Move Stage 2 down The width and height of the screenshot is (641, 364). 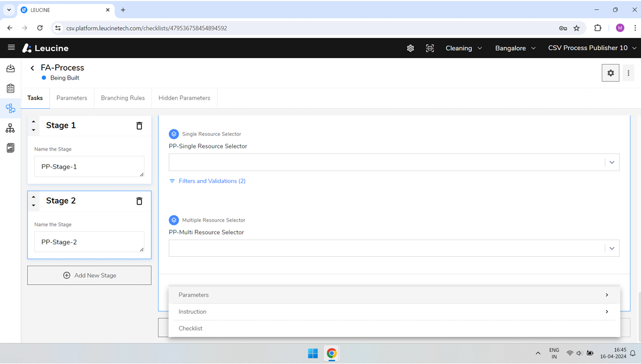(34, 205)
